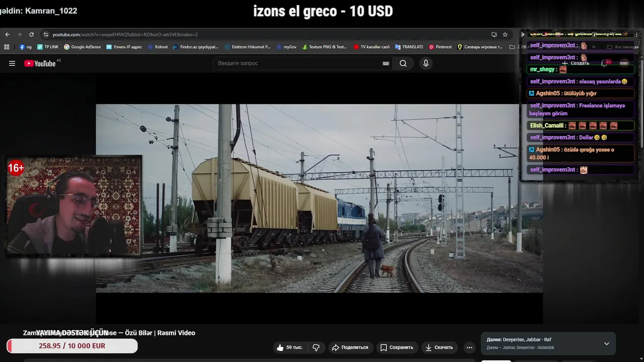Open the on-screen keyboard icon in search

(x=386, y=63)
